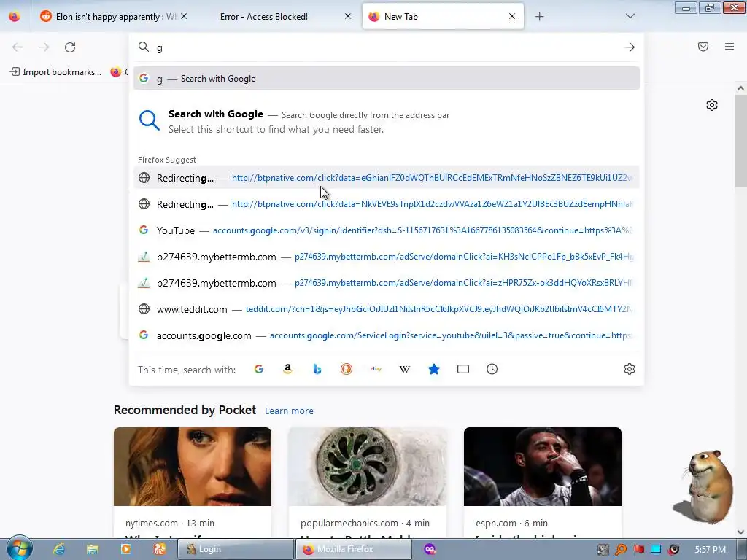Follow the Pocket Learn more link
The width and height of the screenshot is (747, 560).
click(289, 411)
